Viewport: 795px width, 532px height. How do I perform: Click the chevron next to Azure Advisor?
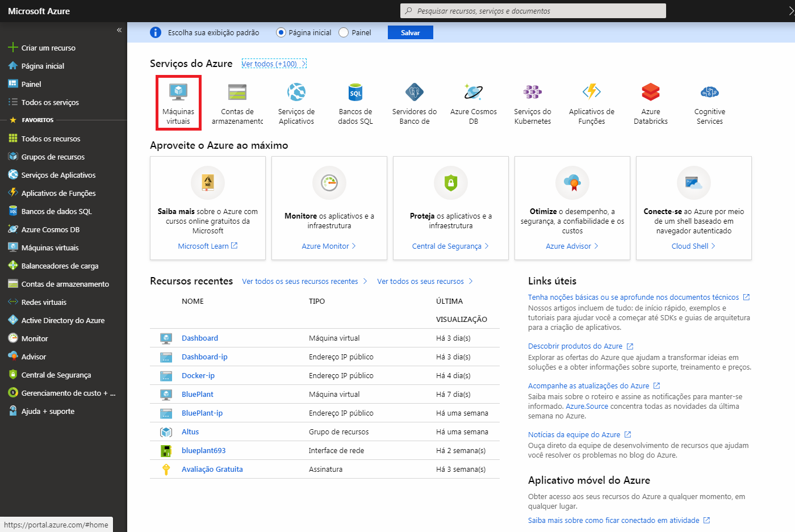[596, 246]
